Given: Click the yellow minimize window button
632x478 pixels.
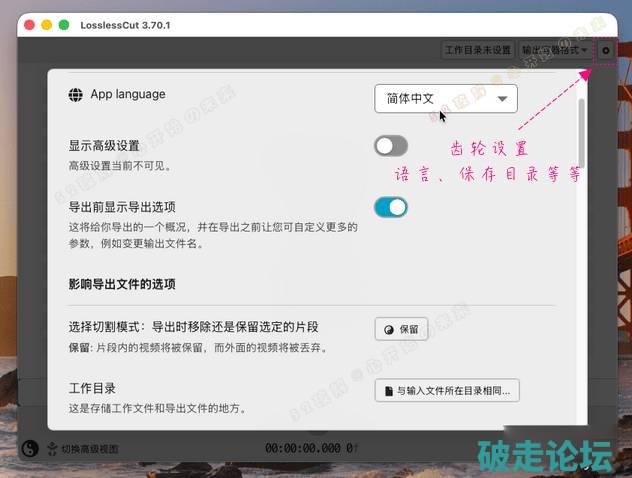Looking at the screenshot, I should (47, 25).
